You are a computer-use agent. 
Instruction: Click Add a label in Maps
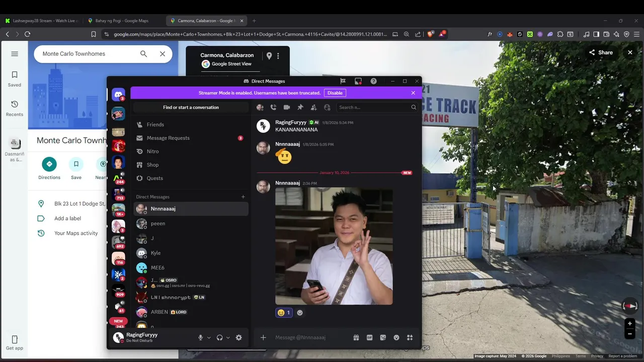tap(67, 218)
